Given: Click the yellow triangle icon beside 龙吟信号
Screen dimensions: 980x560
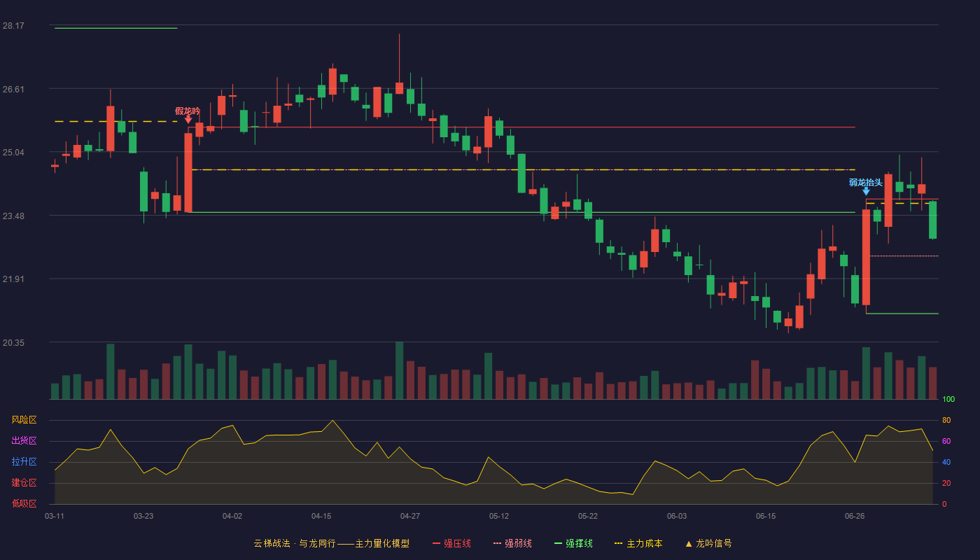Looking at the screenshot, I should (688, 543).
